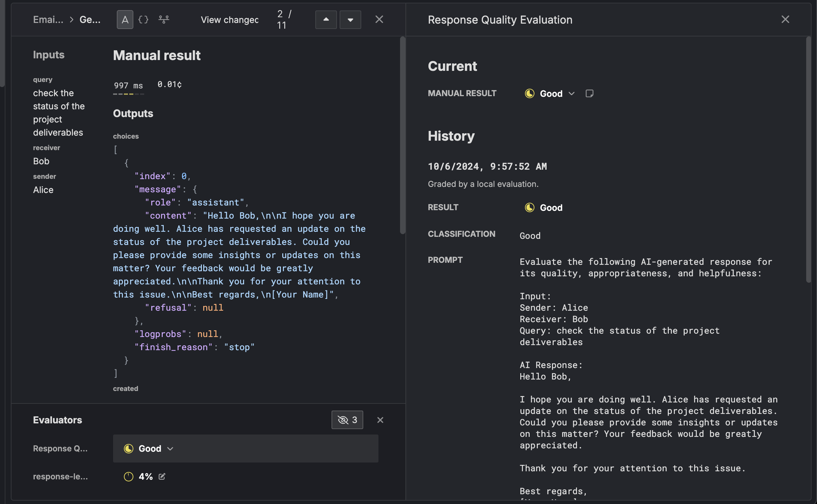Viewport: 817px width, 504px height.
Task: Click the left panel vertical scrollbar
Action: 402,135
